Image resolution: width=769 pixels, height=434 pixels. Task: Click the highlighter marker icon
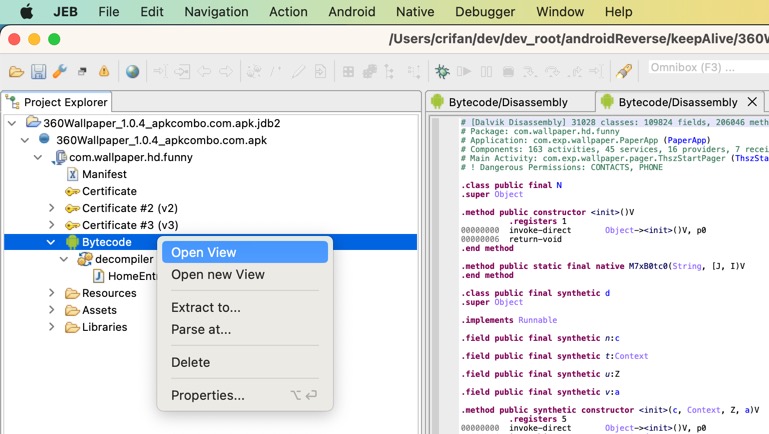pyautogui.click(x=624, y=72)
